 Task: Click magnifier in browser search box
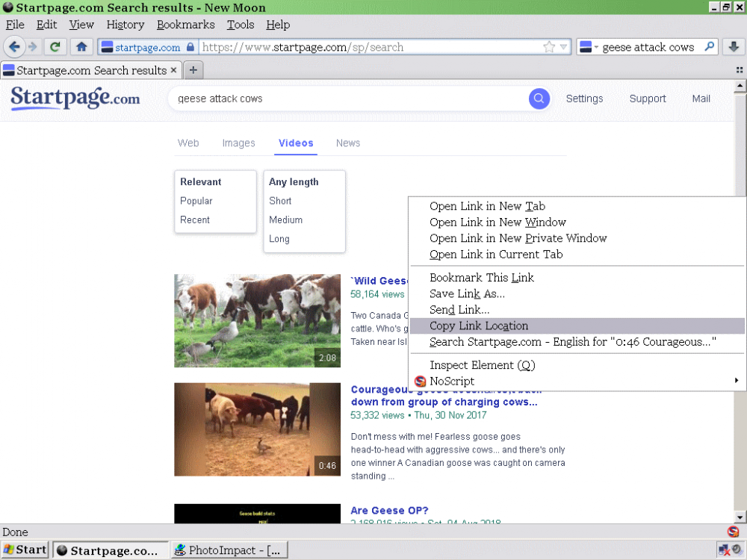710,47
